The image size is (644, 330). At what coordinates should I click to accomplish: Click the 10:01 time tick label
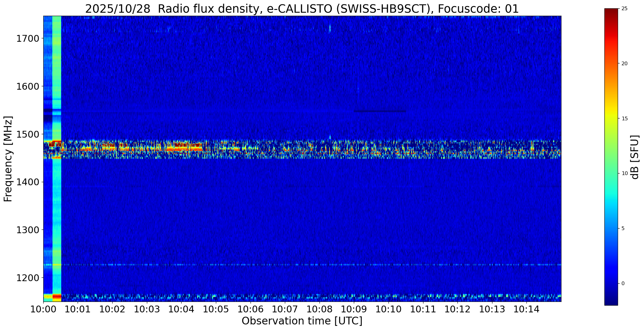78,309
